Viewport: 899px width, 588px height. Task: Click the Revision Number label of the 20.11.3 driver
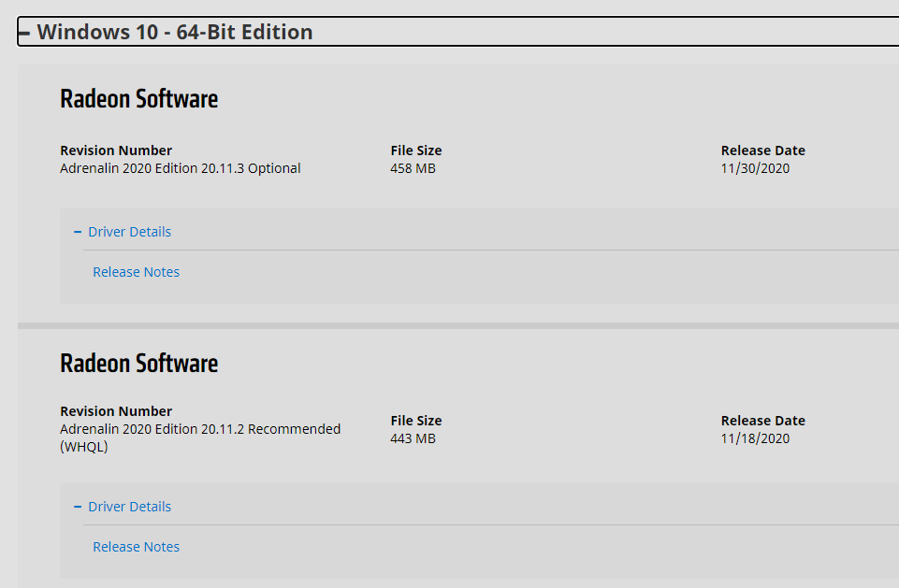[116, 151]
